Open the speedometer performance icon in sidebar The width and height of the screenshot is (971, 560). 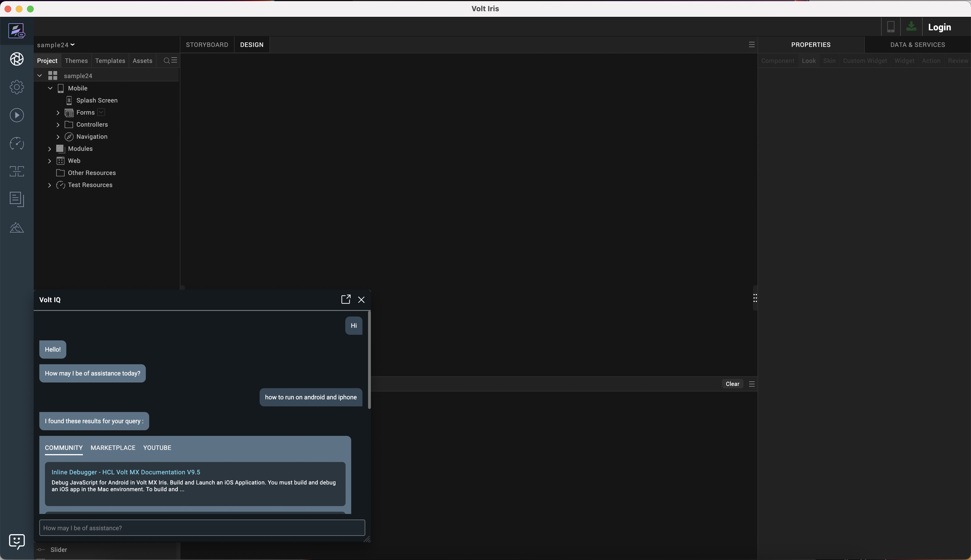point(17,144)
